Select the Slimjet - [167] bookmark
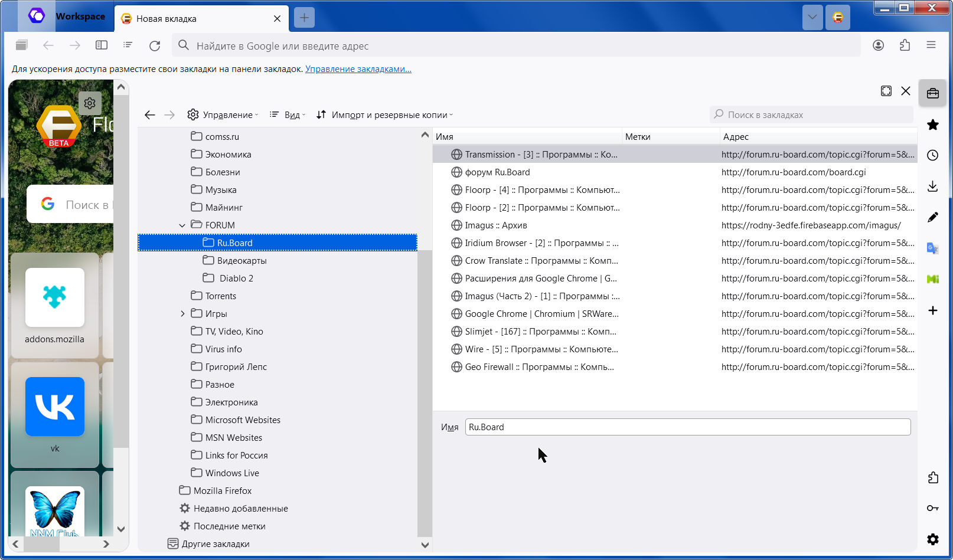This screenshot has height=560, width=953. coord(675,332)
